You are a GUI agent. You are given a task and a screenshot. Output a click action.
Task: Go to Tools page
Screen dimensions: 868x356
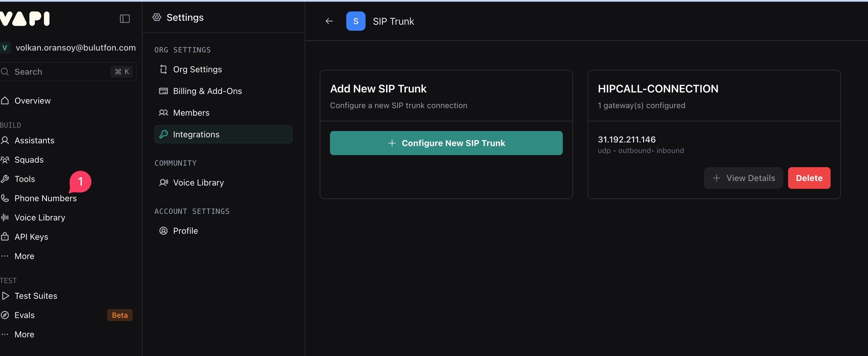[x=25, y=179]
